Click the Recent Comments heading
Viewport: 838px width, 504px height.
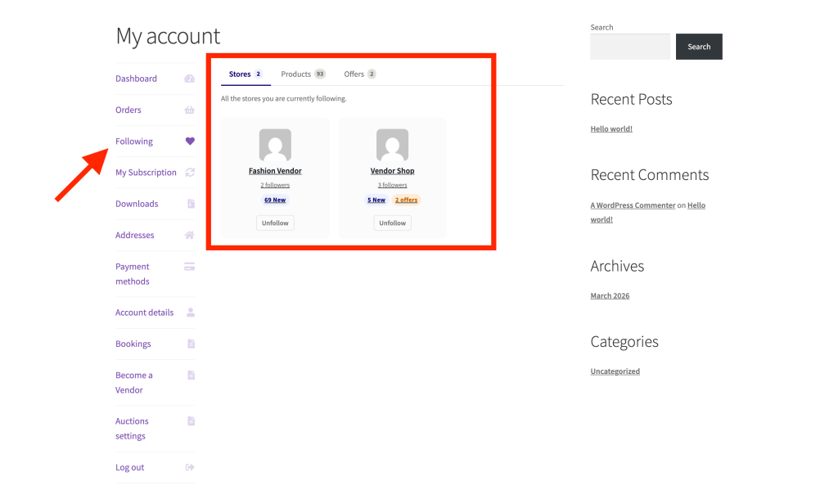point(649,175)
